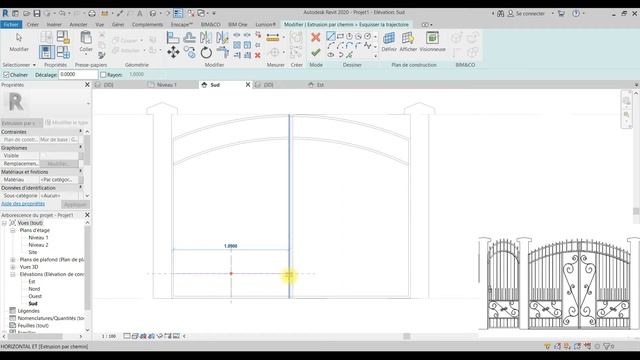640x360 pixels.
Task: Open Niveau 2 in project browser
Action: pyautogui.click(x=38, y=245)
